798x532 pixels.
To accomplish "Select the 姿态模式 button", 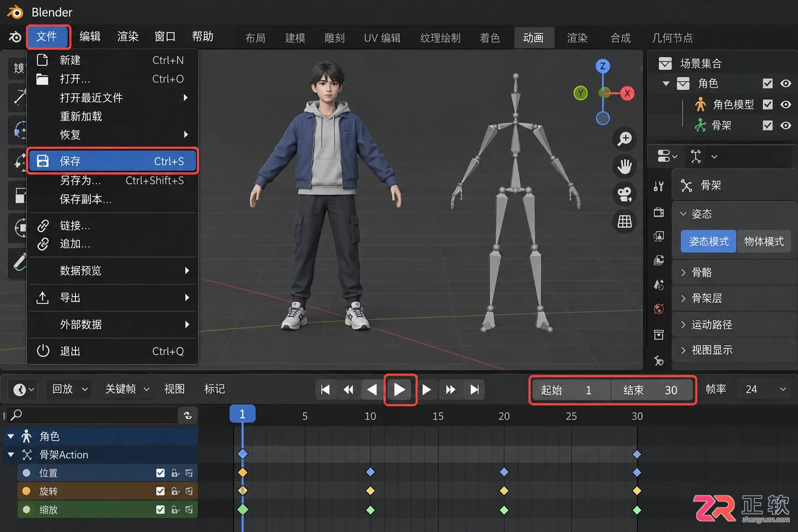I will 709,242.
